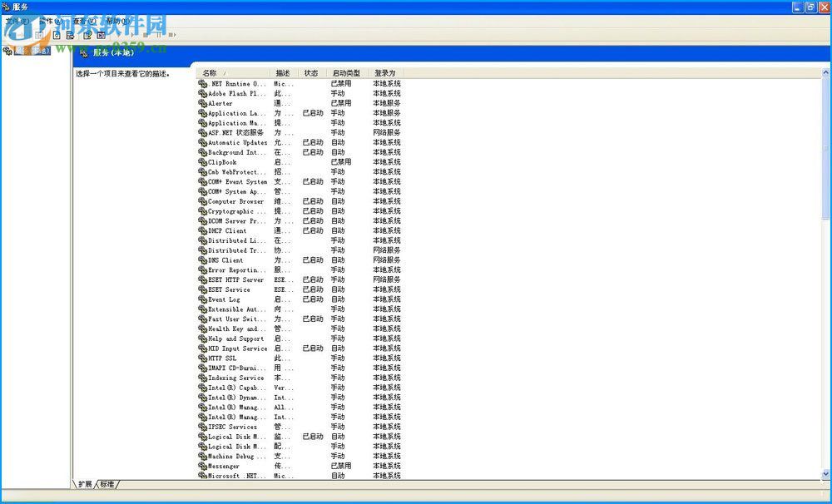Image resolution: width=832 pixels, height=504 pixels.
Task: Sort by the 状态 column header
Action: 311,73
